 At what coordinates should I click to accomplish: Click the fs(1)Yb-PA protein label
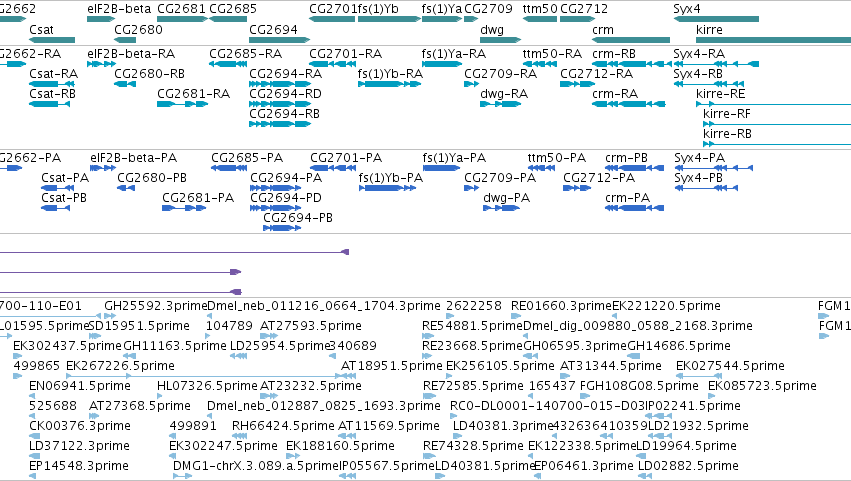391,178
